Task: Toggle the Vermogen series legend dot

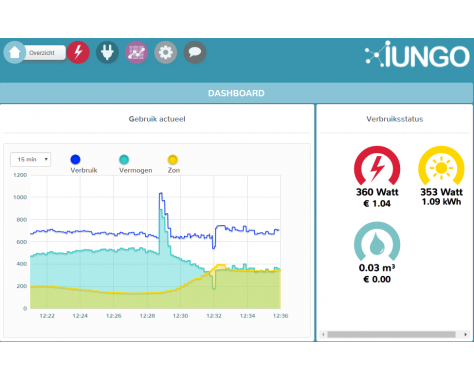Action: pyautogui.click(x=124, y=159)
